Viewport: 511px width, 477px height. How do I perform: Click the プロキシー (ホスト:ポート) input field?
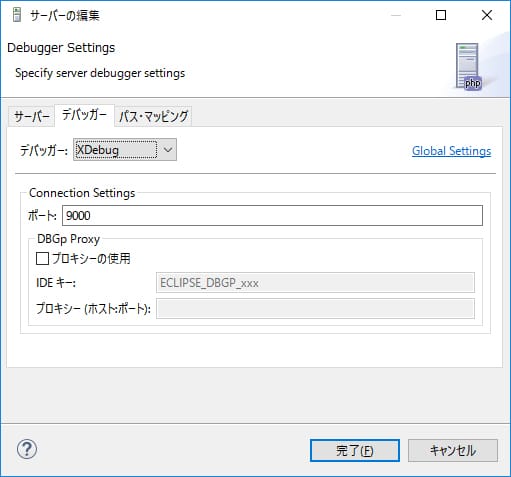[315, 309]
